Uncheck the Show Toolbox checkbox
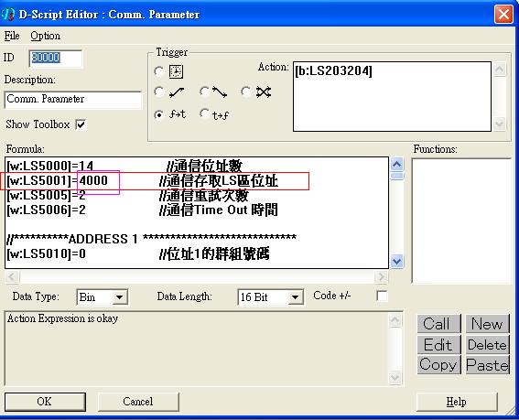The height and width of the screenshot is (420, 519). (81, 124)
